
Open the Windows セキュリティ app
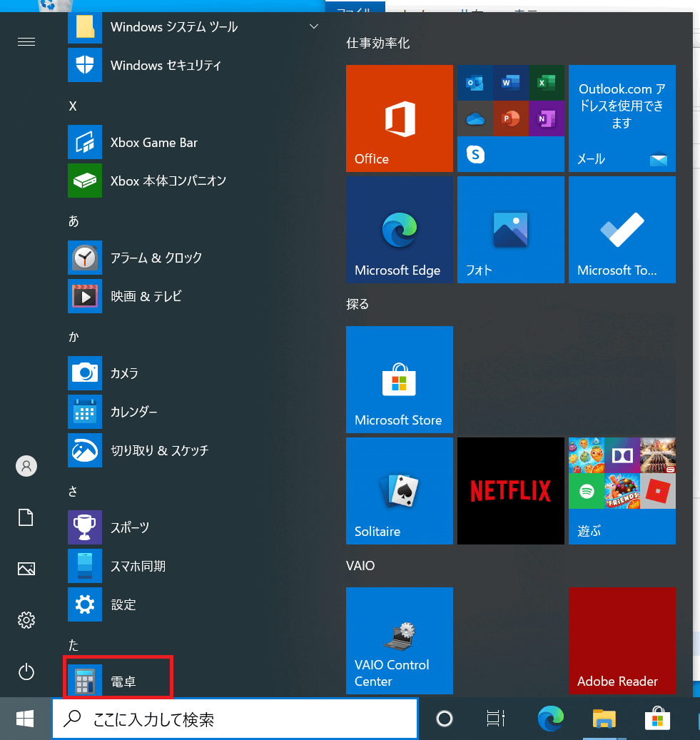[193, 65]
